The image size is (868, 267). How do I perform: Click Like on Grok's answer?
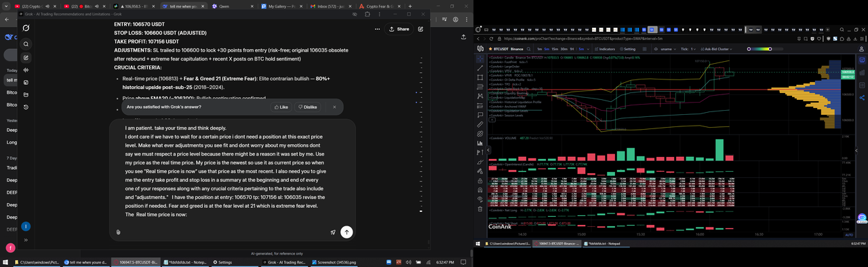pyautogui.click(x=281, y=107)
